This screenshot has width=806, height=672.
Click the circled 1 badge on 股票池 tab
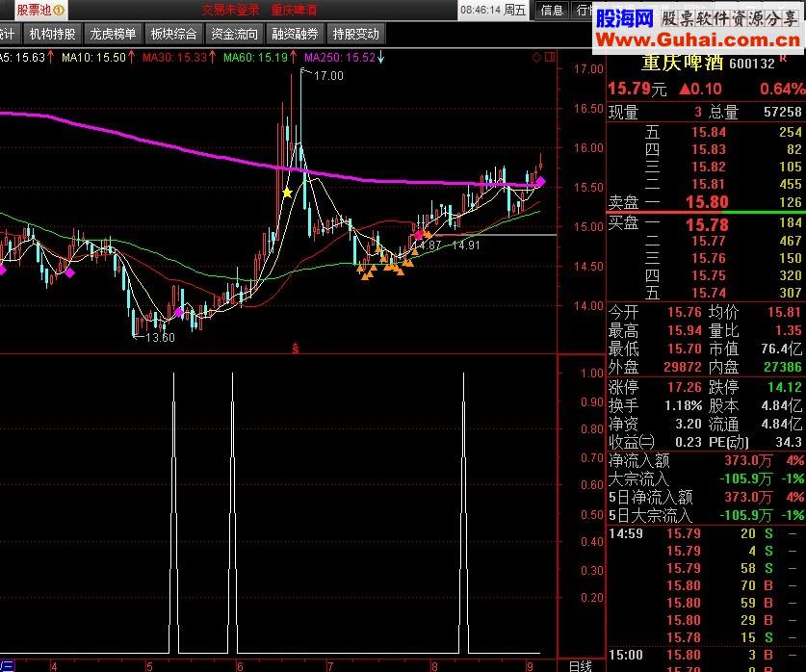59,10
